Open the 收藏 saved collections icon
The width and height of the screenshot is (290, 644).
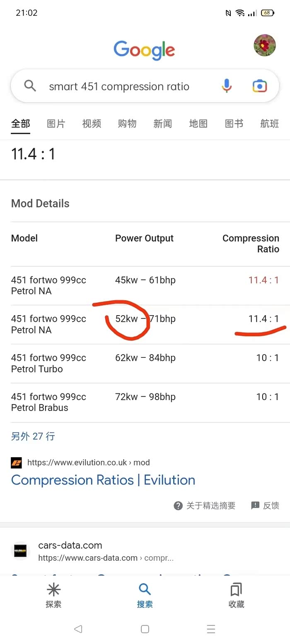tap(236, 589)
